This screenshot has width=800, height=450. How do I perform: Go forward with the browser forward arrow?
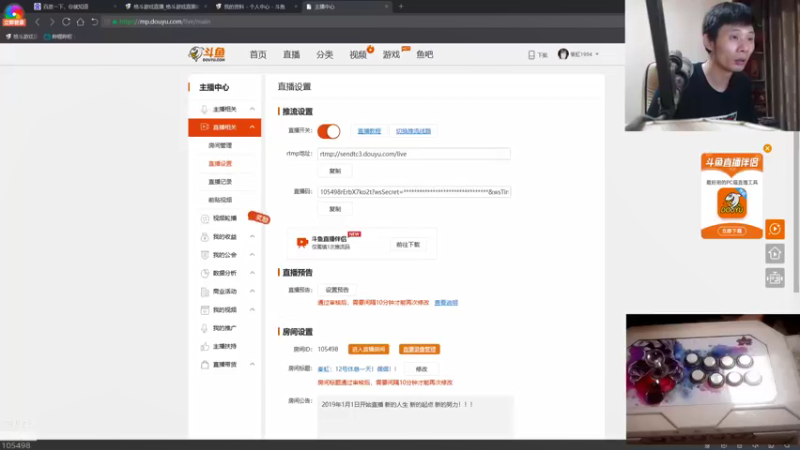tap(52, 22)
